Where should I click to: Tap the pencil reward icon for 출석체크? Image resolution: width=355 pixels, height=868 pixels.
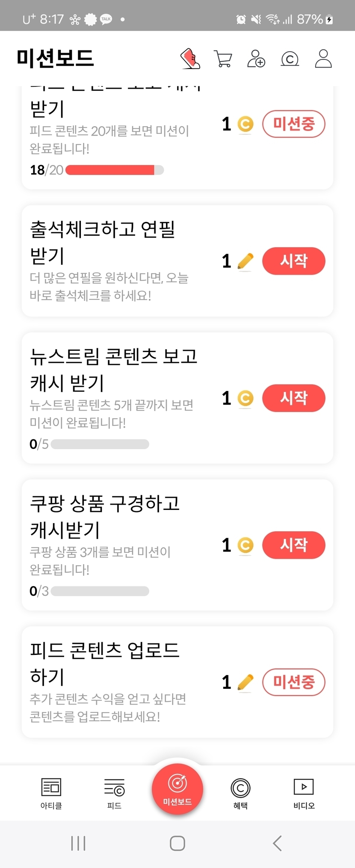coord(245,261)
